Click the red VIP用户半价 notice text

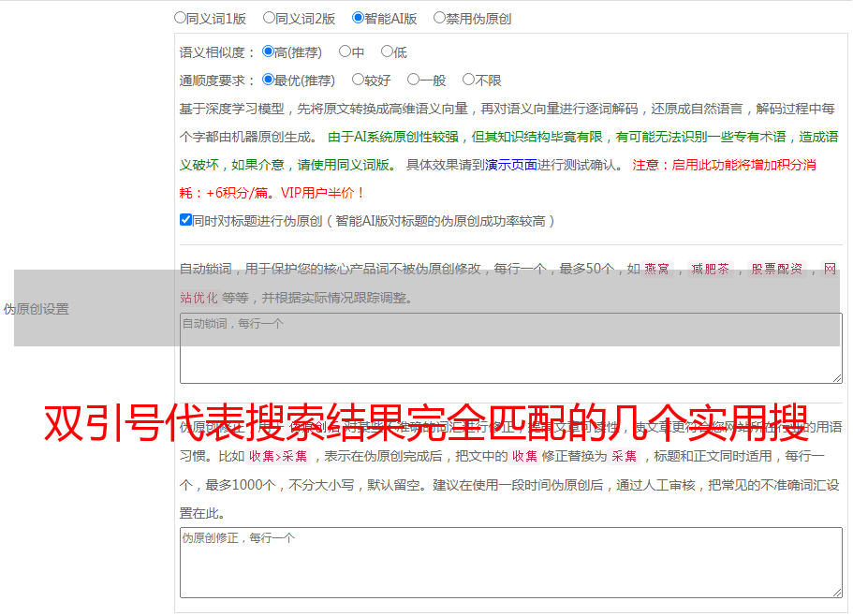coord(321,193)
